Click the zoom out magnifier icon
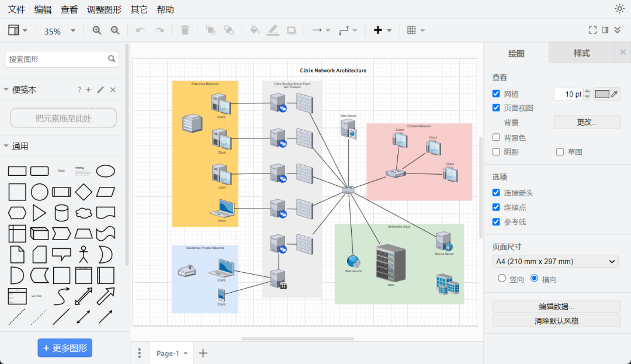The height and width of the screenshot is (364, 631). (115, 30)
